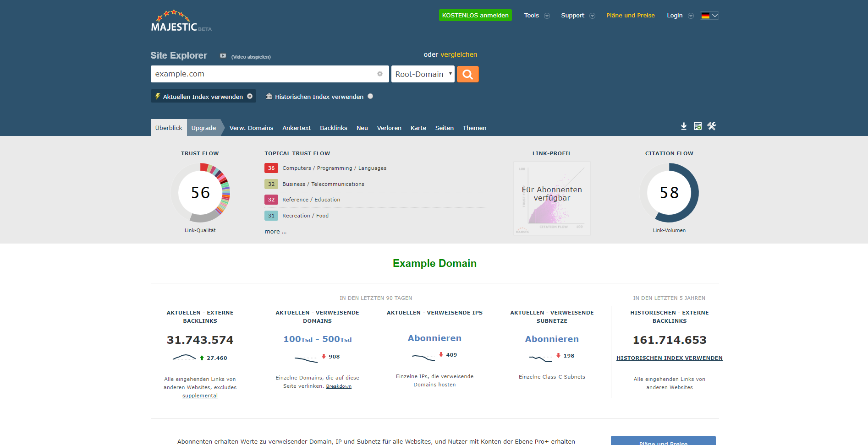Click Computers / Programming / Languages topic

tap(335, 168)
